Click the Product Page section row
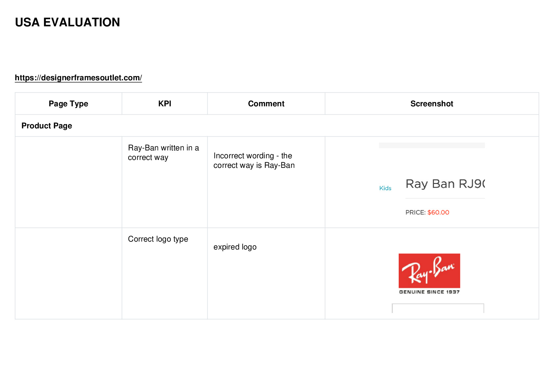This screenshot has width=554, height=392. (x=277, y=126)
